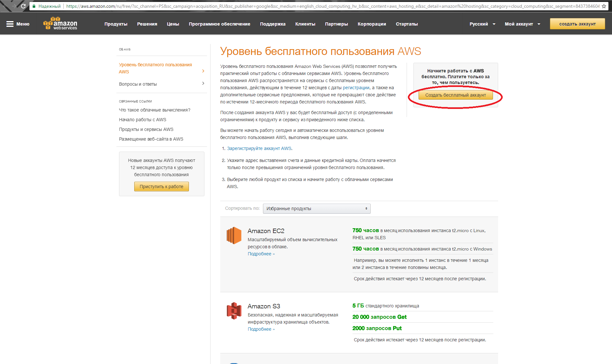Screen dimensions: 612x364
Task: Expand the Вопросы и ответы chevron
Action: pyautogui.click(x=203, y=83)
